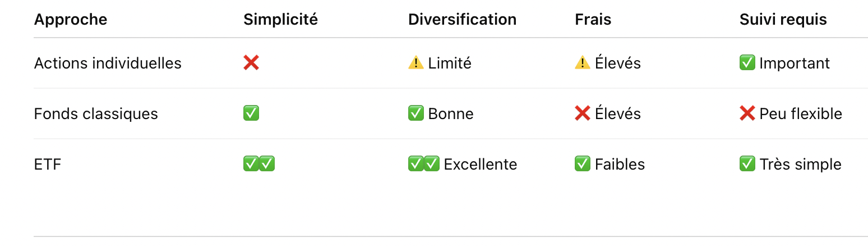Click the red cross in Actions individuelles row
868x246 pixels.
(251, 63)
